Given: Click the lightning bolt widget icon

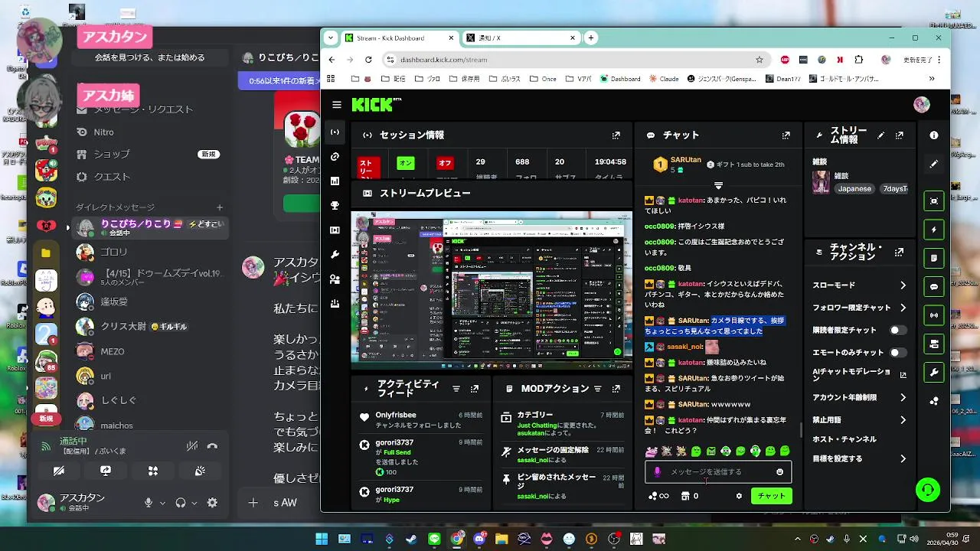Looking at the screenshot, I should pyautogui.click(x=934, y=230).
